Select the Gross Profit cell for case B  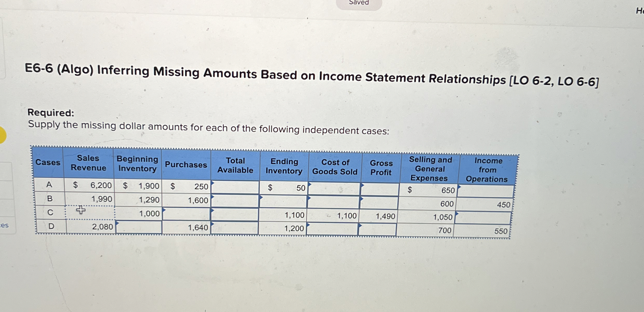tap(379, 203)
